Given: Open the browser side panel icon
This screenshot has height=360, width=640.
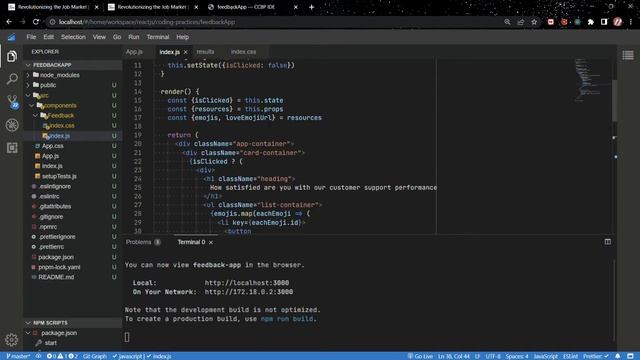Looking at the screenshot, I should (604, 22).
